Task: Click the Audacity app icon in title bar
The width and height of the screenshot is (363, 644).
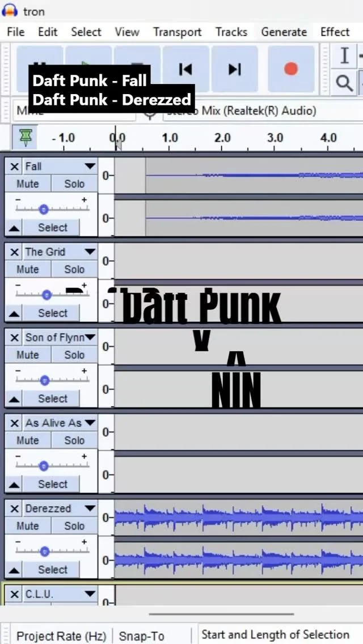Action: 10,11
